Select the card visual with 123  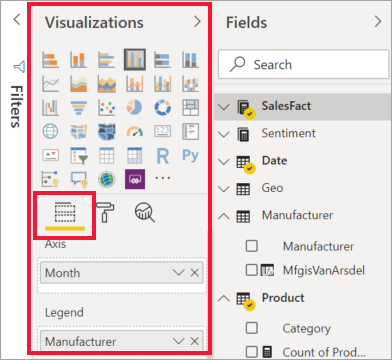coord(163,131)
